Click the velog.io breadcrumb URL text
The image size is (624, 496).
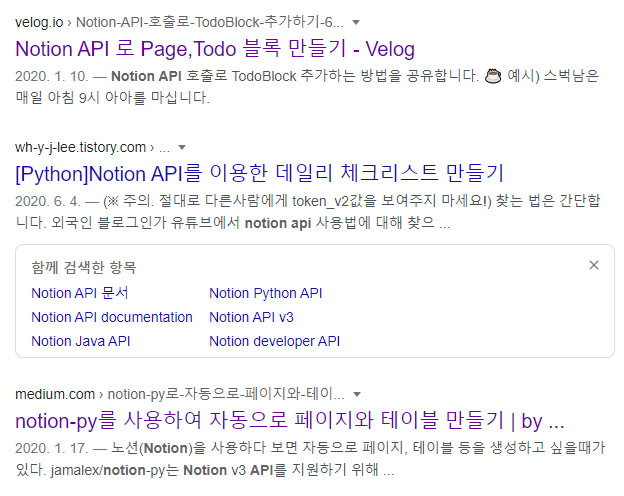179,22
